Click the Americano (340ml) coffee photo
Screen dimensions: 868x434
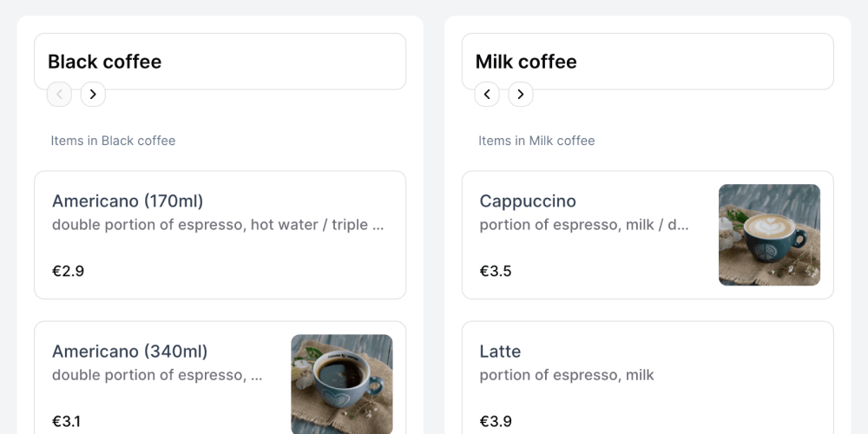click(341, 384)
